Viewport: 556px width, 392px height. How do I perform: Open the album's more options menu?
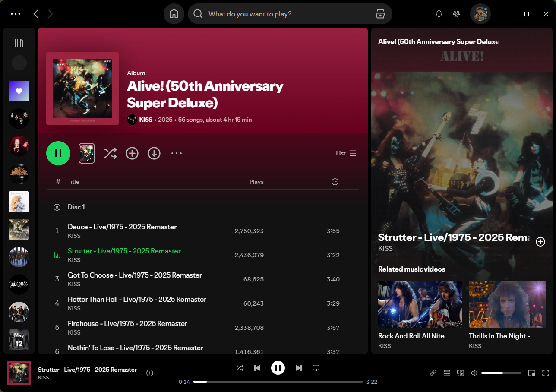coord(177,153)
